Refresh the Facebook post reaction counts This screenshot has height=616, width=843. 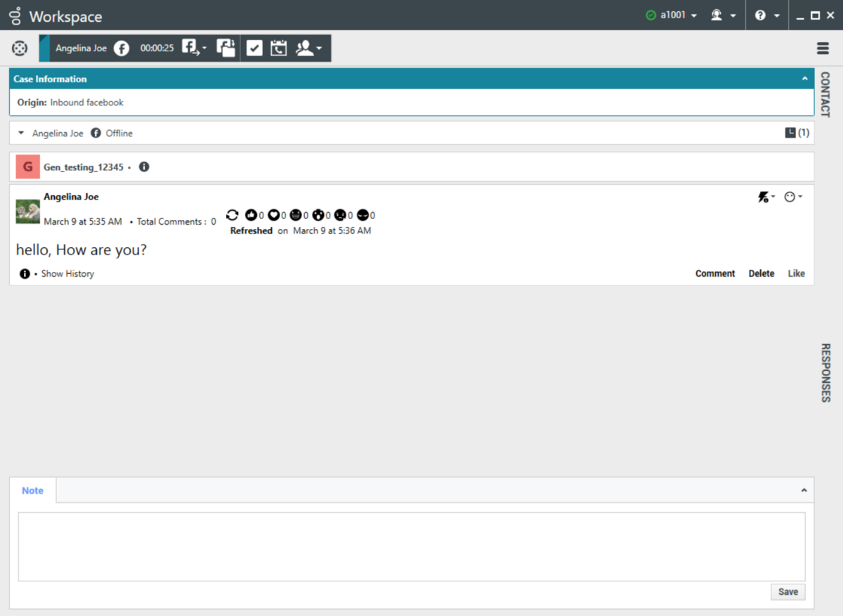click(x=233, y=216)
